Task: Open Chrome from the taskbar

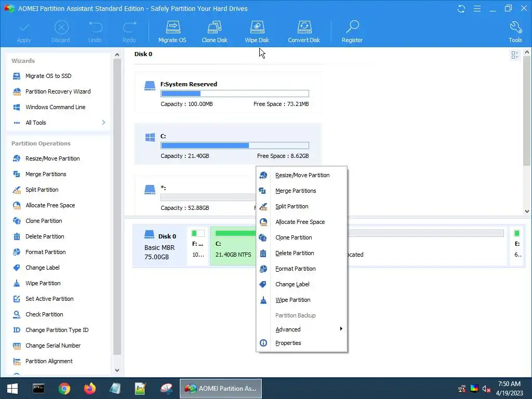Action: [x=64, y=389]
